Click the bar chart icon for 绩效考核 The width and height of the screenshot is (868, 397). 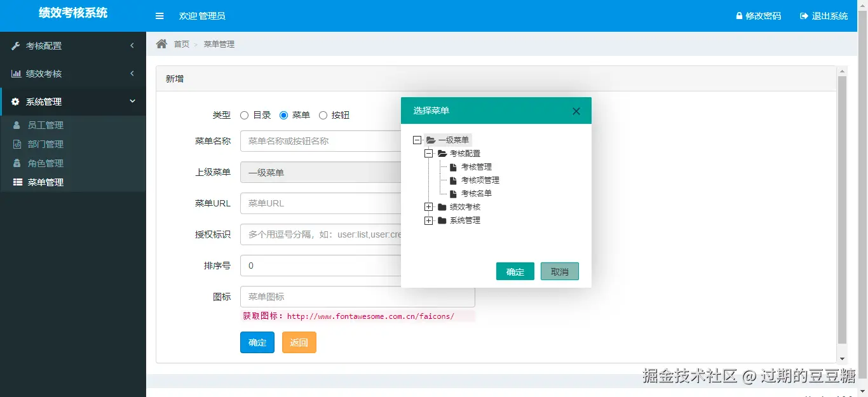click(16, 74)
